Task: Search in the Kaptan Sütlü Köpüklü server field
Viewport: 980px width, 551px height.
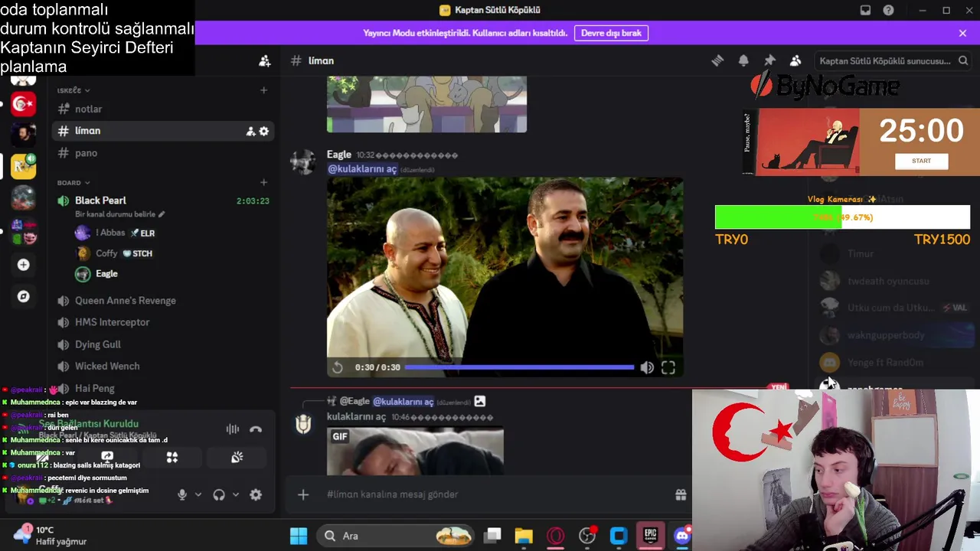Action: click(x=893, y=60)
